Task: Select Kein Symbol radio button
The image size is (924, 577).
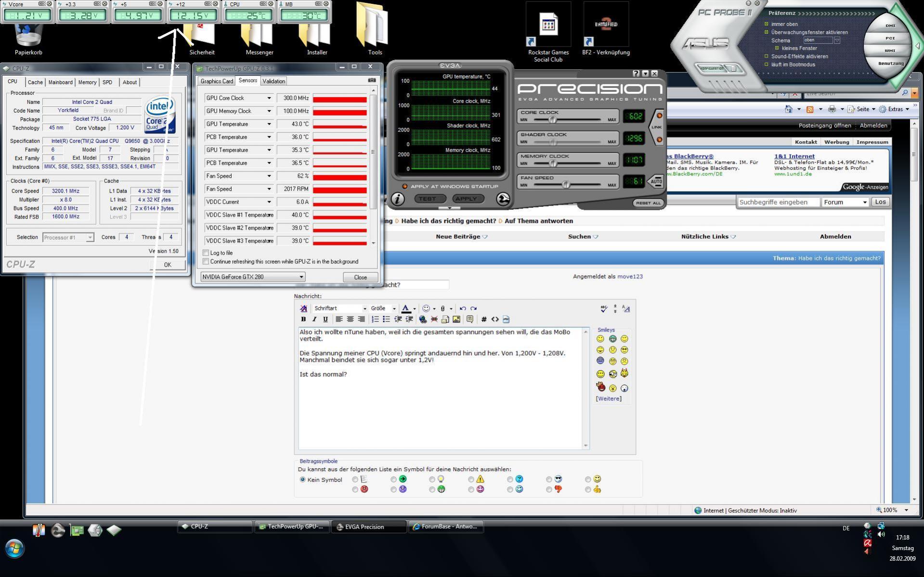Action: click(x=302, y=479)
